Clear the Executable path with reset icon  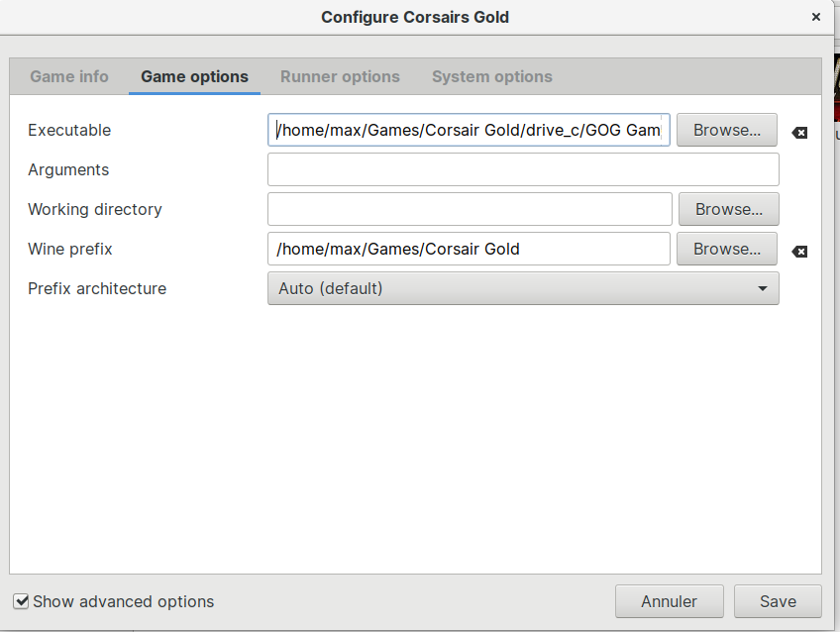click(799, 133)
